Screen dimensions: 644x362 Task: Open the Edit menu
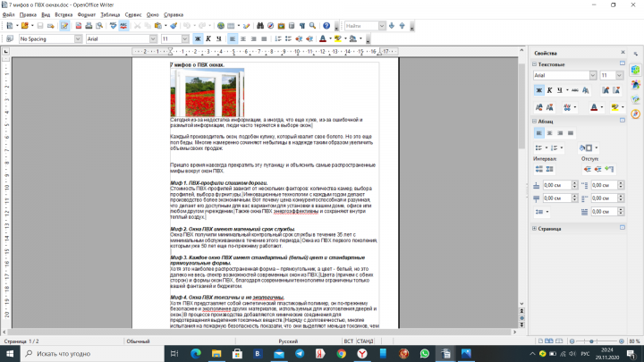click(28, 15)
